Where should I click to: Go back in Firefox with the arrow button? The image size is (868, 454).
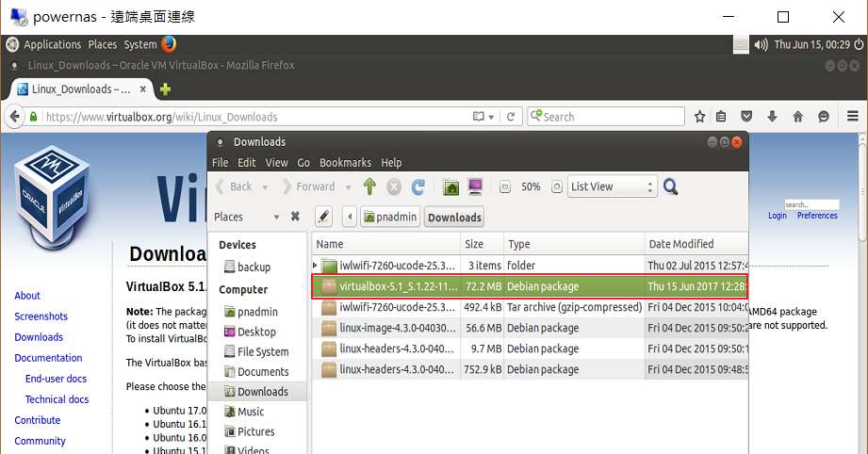(14, 117)
